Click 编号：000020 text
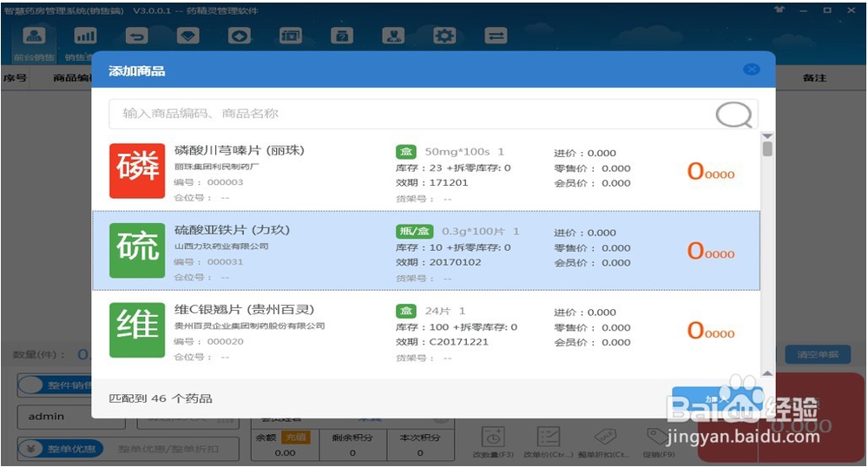Image resolution: width=868 pixels, height=467 pixels. (x=208, y=341)
